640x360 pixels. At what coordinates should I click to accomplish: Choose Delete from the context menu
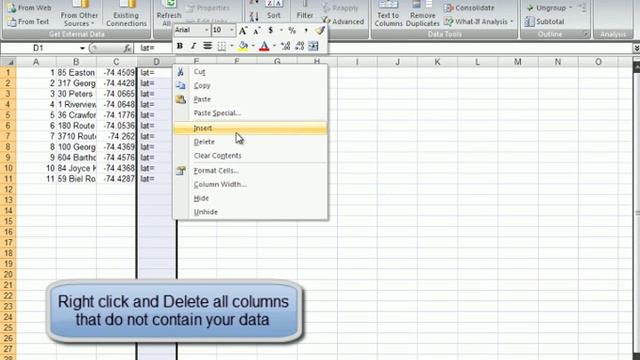pyautogui.click(x=250, y=142)
